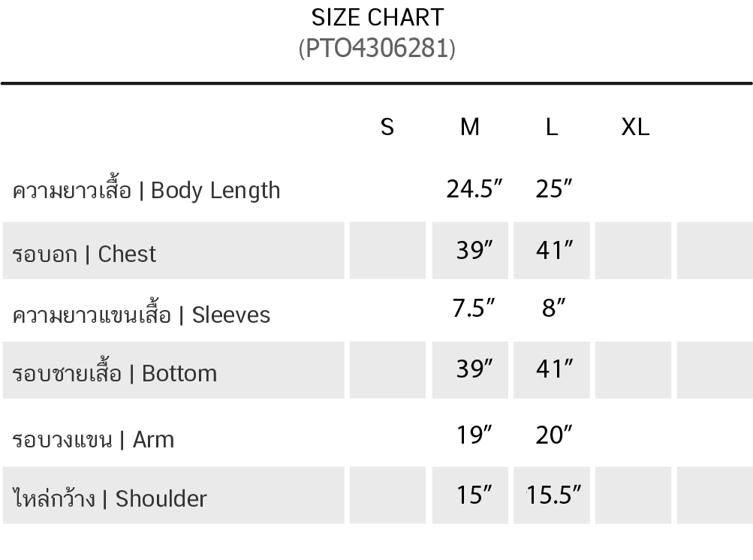Click the Body Length row label
This screenshot has width=753, height=560.
pos(146,191)
